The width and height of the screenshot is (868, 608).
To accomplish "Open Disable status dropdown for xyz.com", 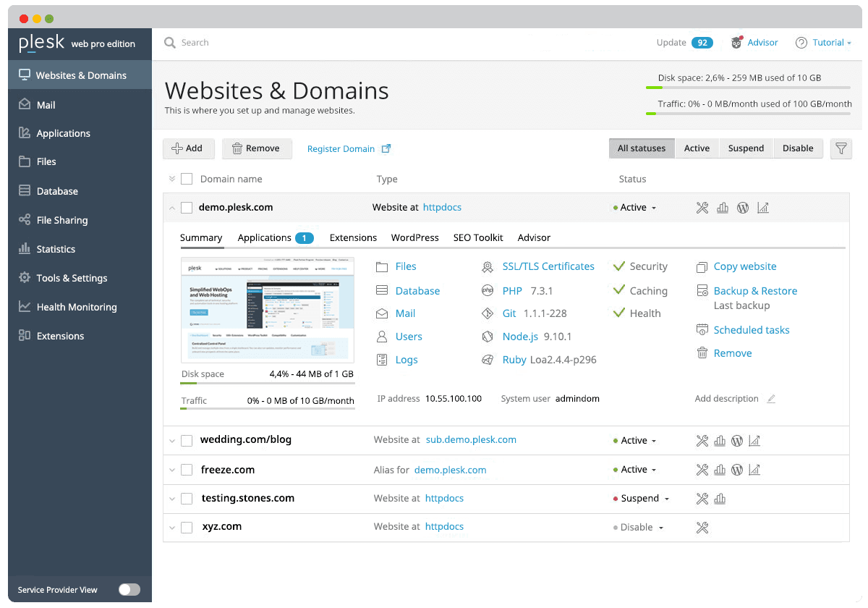I will click(x=638, y=528).
